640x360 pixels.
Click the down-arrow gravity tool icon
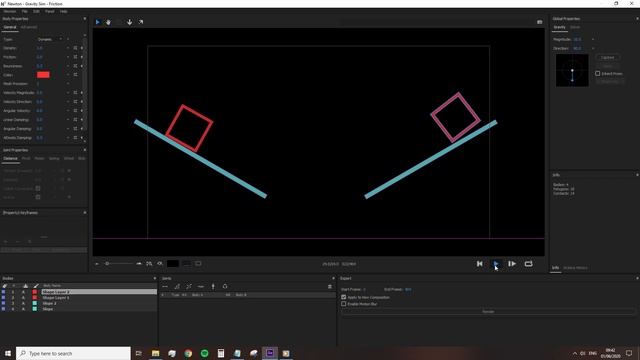[129, 22]
